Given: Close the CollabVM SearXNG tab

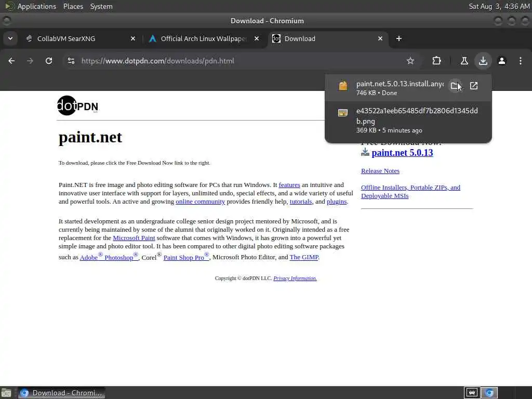Looking at the screenshot, I should 133,38.
